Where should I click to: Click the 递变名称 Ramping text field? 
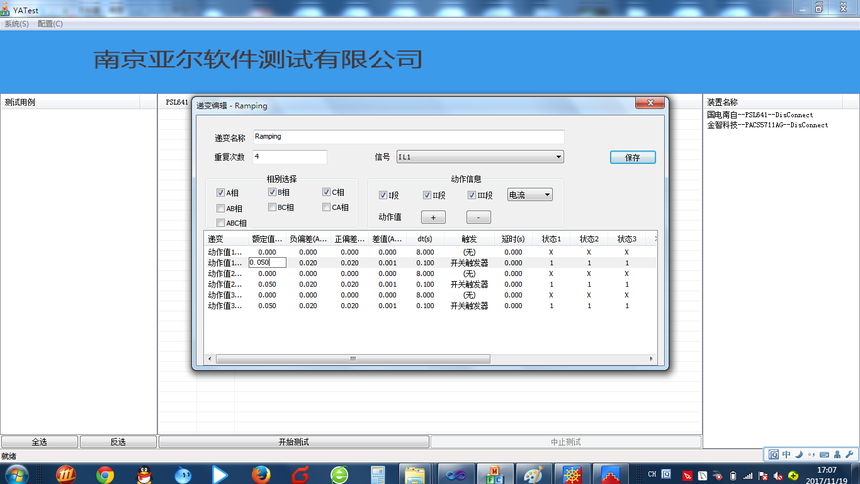tap(407, 136)
